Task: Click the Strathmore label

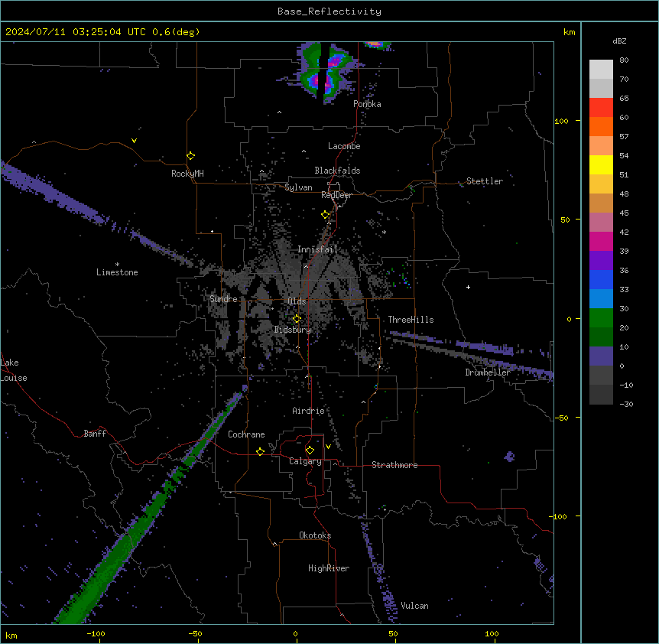Action: point(394,465)
